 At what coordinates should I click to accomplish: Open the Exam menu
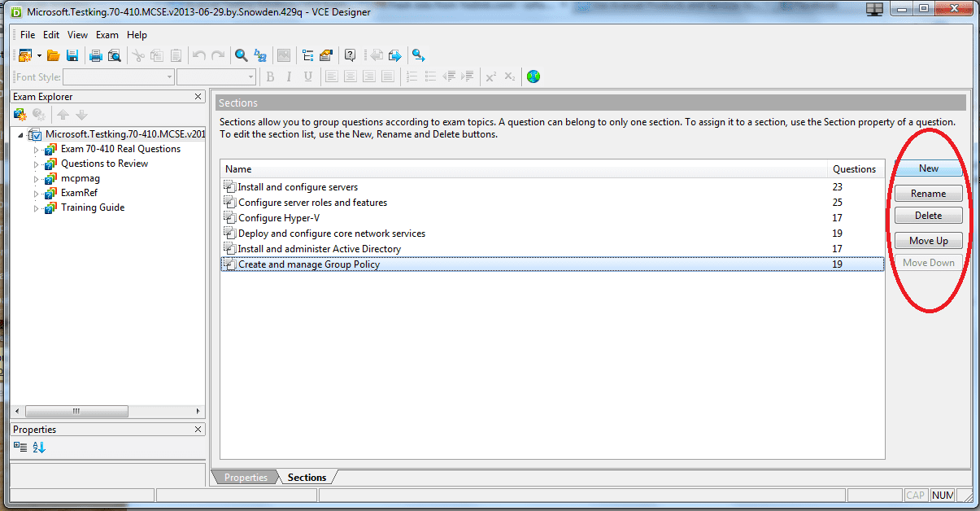coord(107,35)
